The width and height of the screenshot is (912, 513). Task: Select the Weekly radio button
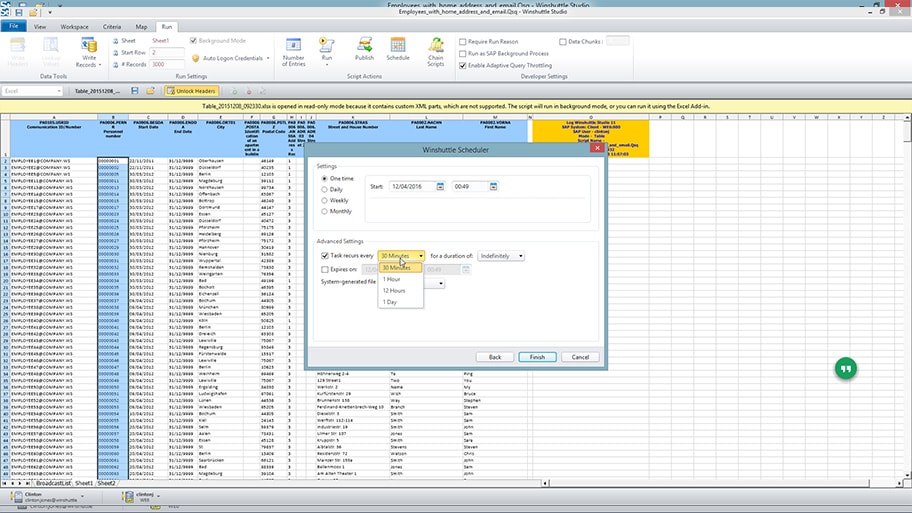(324, 200)
